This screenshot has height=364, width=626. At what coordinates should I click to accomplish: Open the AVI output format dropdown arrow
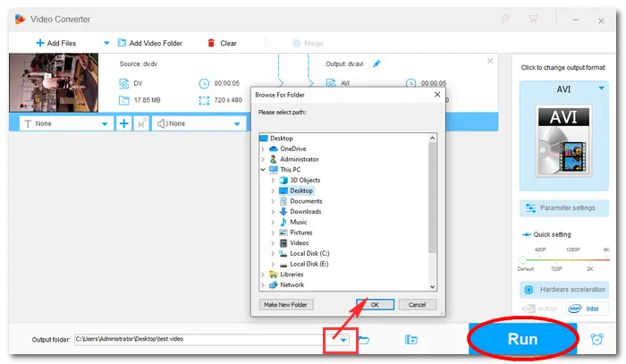tap(601, 89)
